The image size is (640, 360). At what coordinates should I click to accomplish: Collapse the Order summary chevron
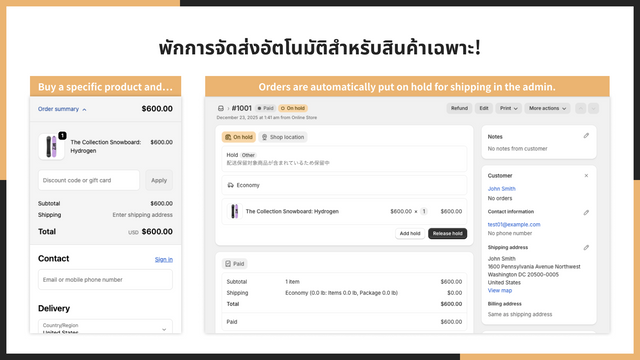(84, 109)
